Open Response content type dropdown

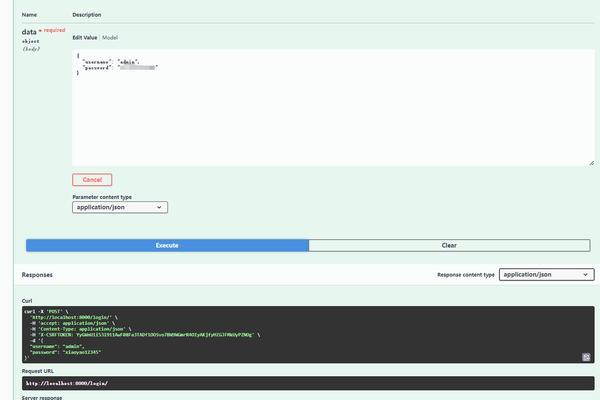[x=546, y=274]
